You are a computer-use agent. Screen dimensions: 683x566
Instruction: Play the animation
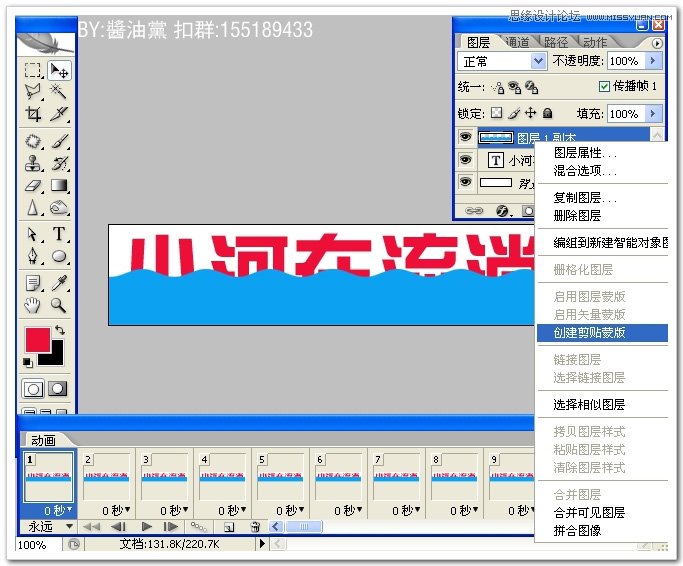[x=147, y=527]
